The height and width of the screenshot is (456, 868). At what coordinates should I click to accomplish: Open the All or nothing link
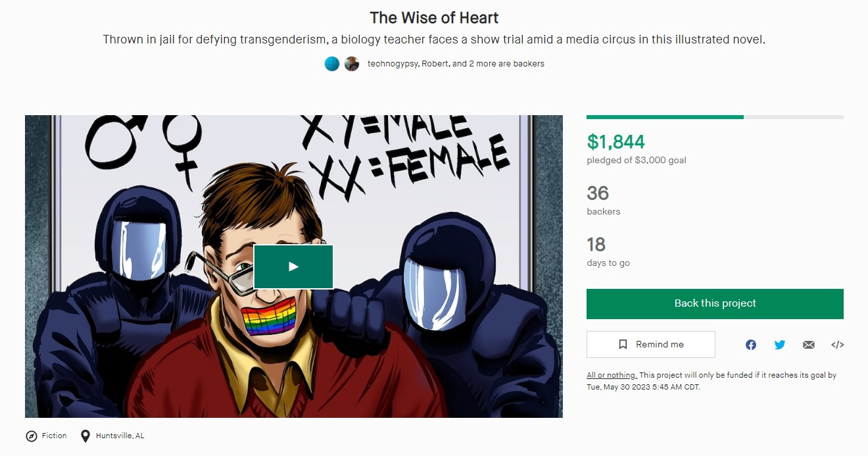click(x=612, y=375)
